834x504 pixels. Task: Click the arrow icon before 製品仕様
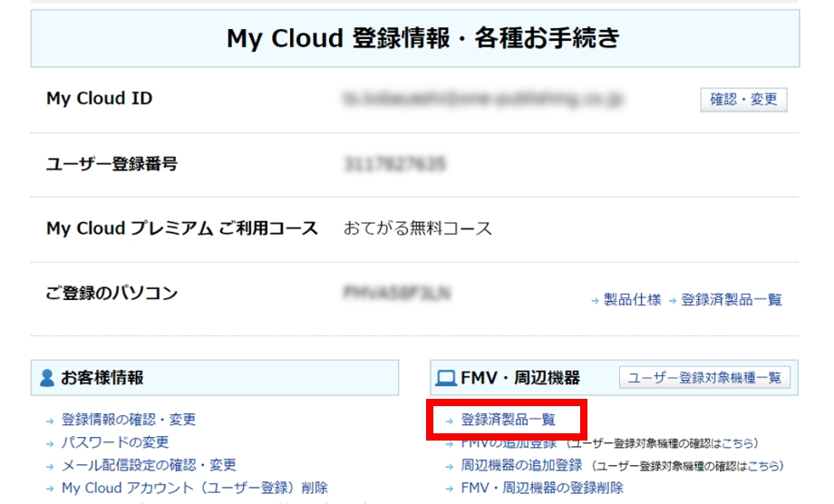(x=595, y=300)
